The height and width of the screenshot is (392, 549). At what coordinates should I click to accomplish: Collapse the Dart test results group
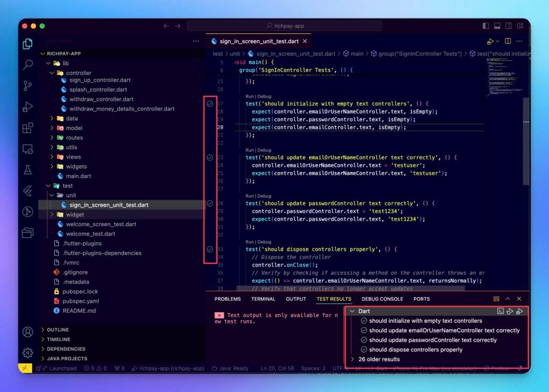[352, 311]
